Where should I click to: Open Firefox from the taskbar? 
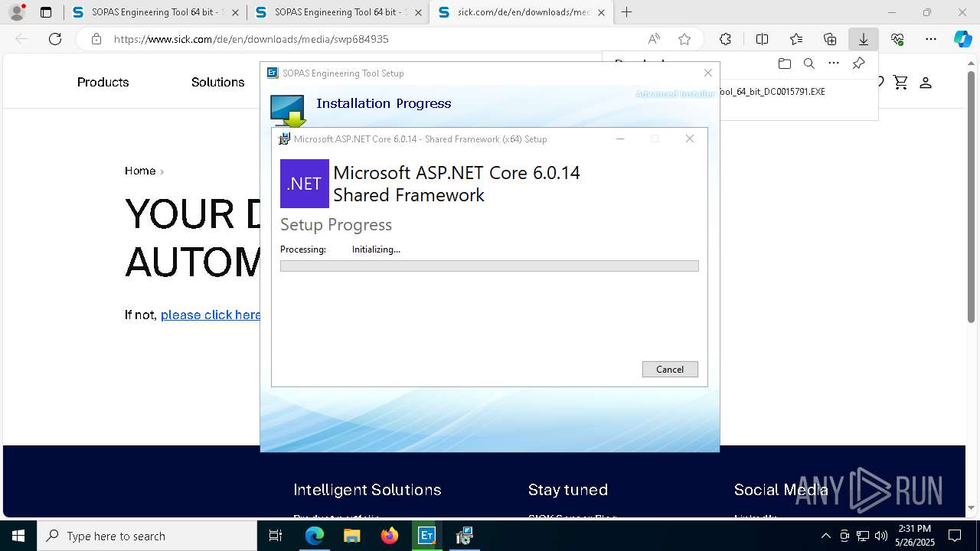click(x=389, y=536)
